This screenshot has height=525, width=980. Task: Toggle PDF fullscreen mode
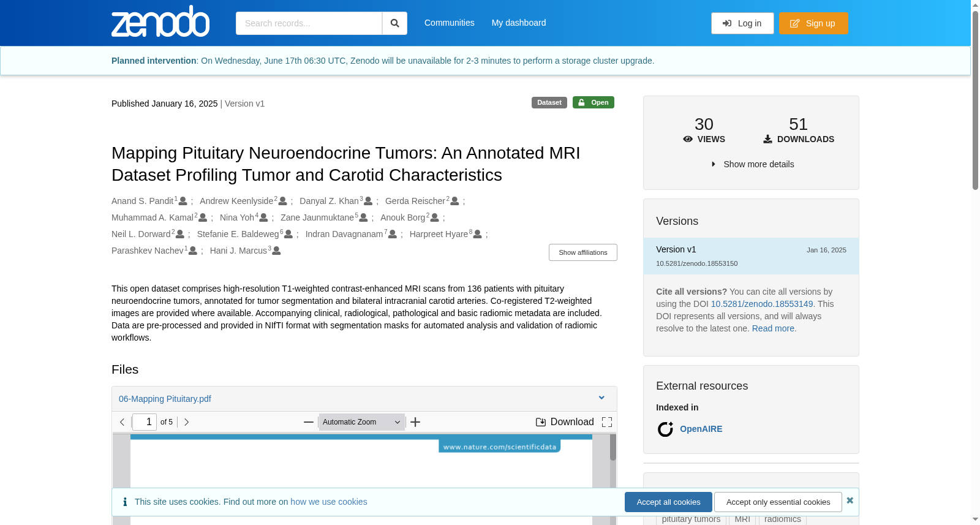pos(607,422)
